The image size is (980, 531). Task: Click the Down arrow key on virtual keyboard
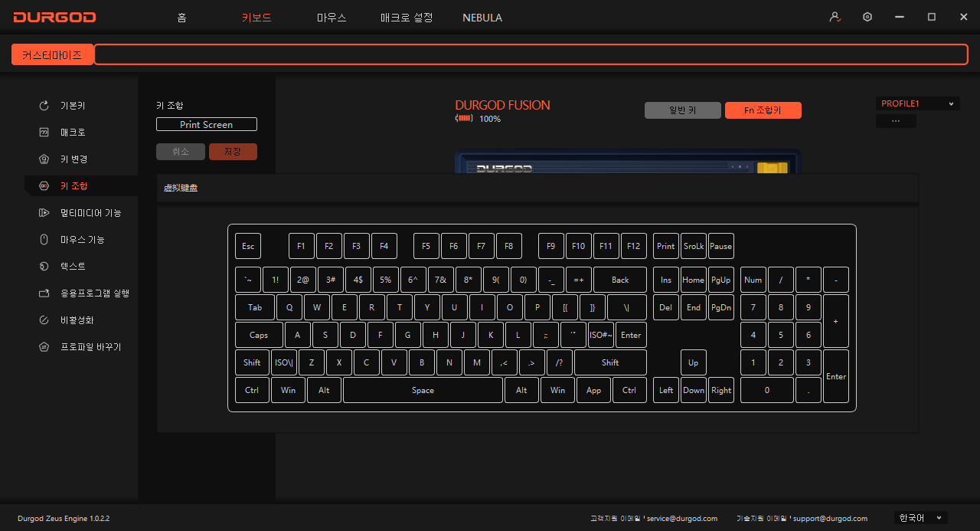coord(694,390)
